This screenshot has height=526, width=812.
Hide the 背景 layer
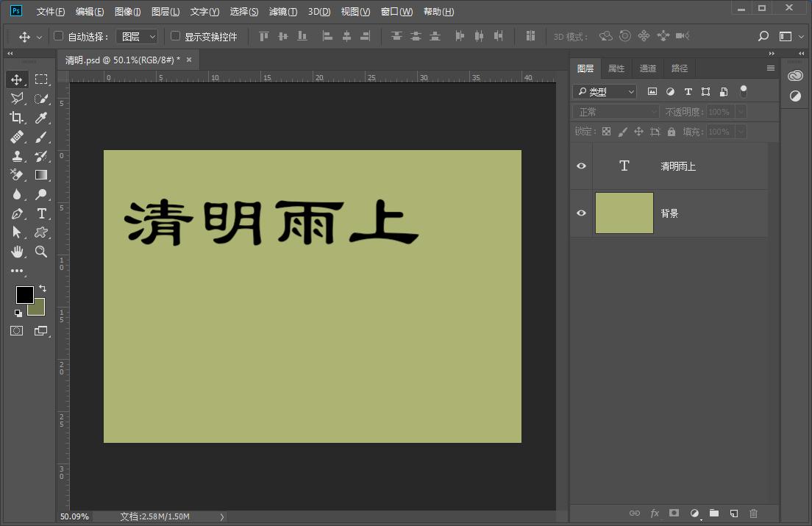(580, 213)
